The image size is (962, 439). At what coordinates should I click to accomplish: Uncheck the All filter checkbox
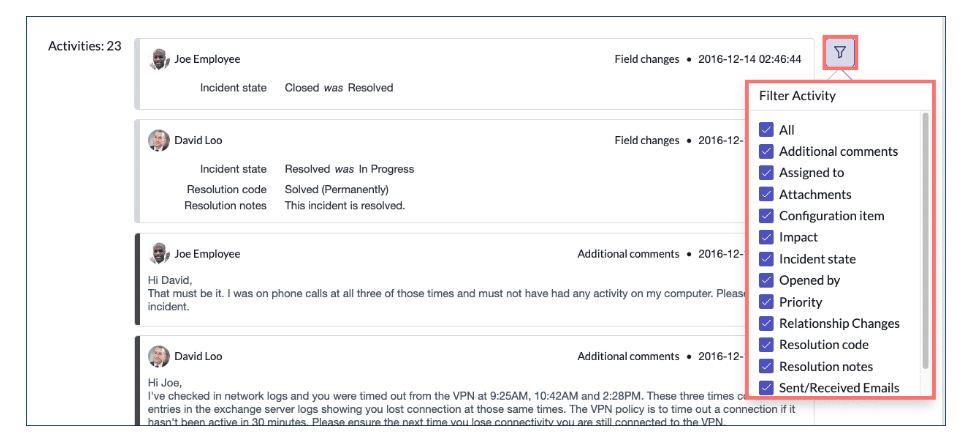point(766,130)
